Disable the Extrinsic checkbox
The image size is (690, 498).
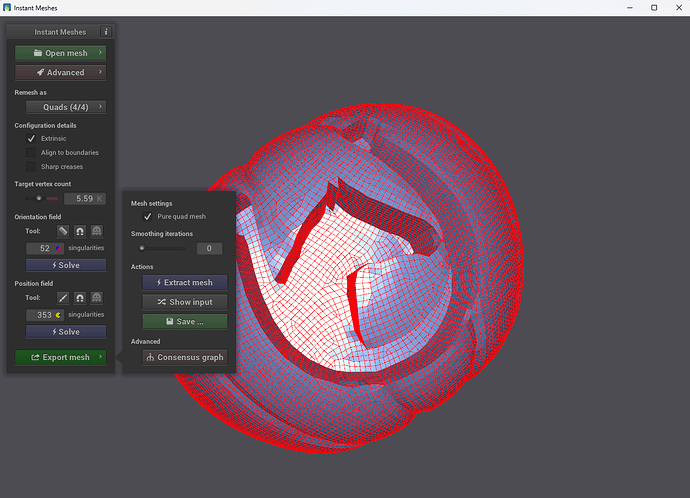[x=31, y=139]
